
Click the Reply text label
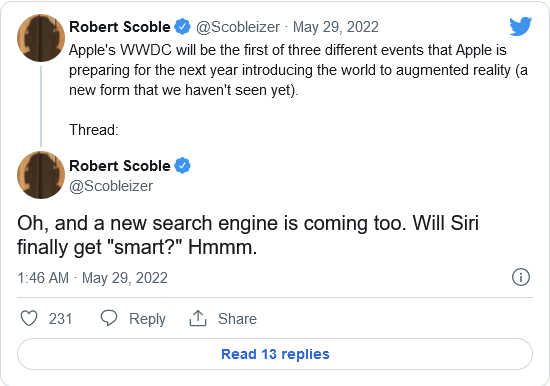coord(147,319)
